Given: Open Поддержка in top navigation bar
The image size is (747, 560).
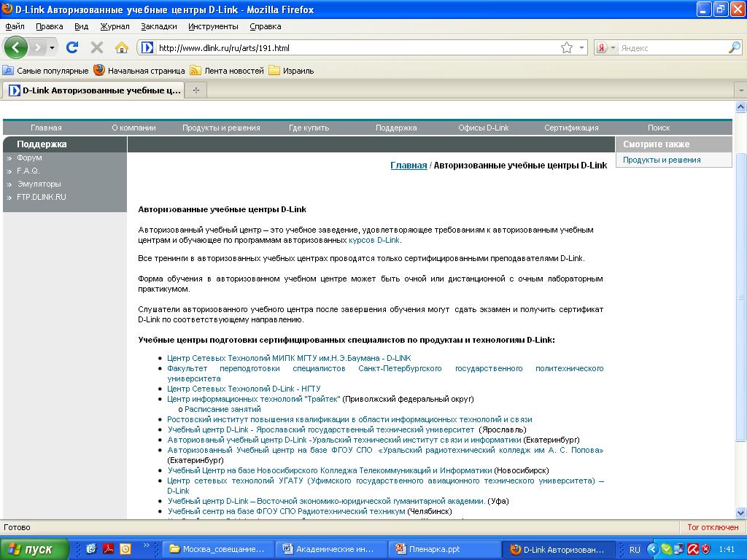Looking at the screenshot, I should click(x=396, y=128).
